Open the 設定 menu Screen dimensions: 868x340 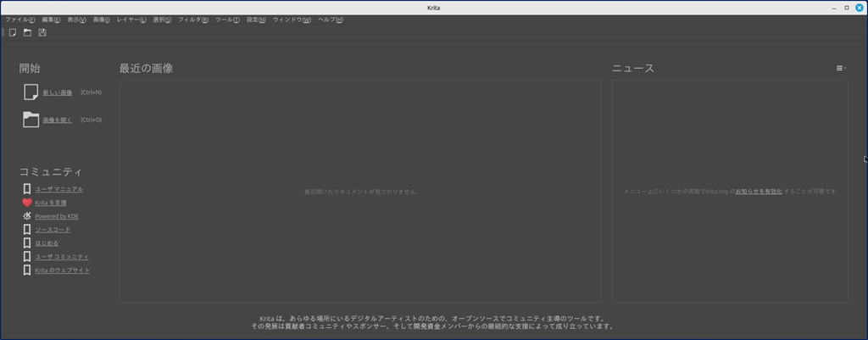256,20
